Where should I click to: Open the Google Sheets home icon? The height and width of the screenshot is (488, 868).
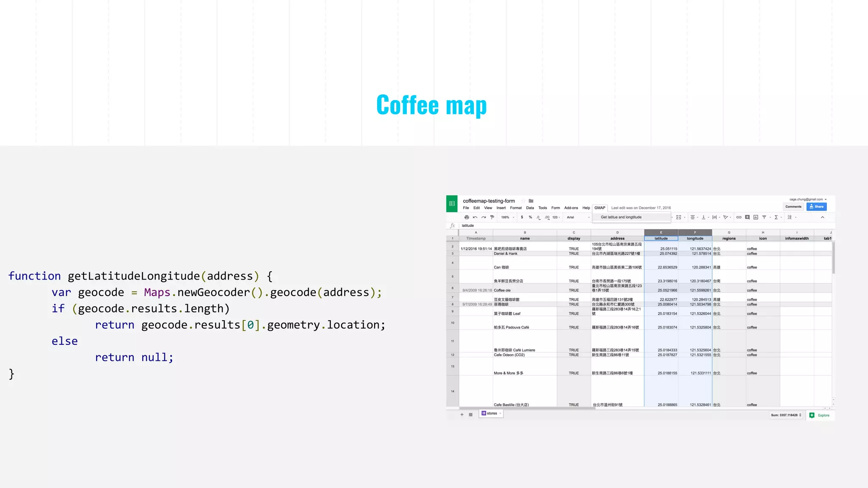[x=452, y=204]
